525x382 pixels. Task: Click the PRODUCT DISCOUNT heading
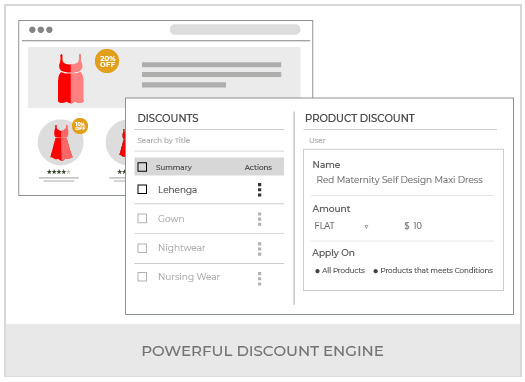point(360,118)
